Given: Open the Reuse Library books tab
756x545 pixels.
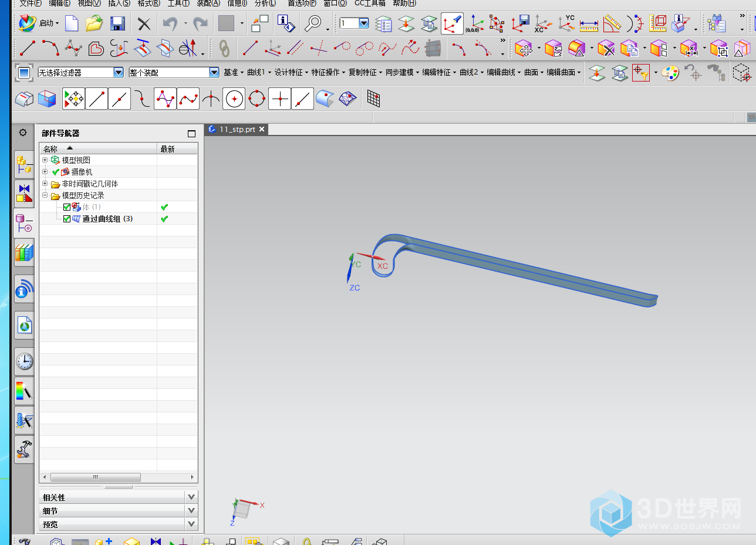Looking at the screenshot, I should pyautogui.click(x=24, y=253).
